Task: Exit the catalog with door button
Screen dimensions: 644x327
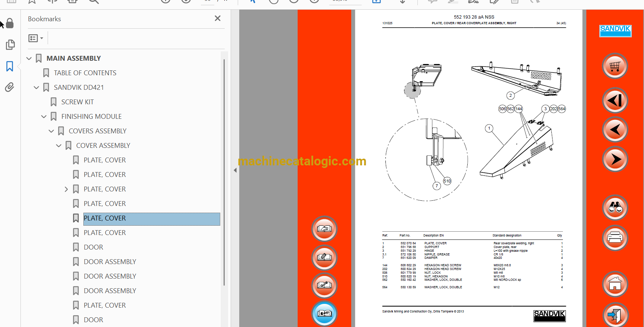Action: tap(615, 315)
